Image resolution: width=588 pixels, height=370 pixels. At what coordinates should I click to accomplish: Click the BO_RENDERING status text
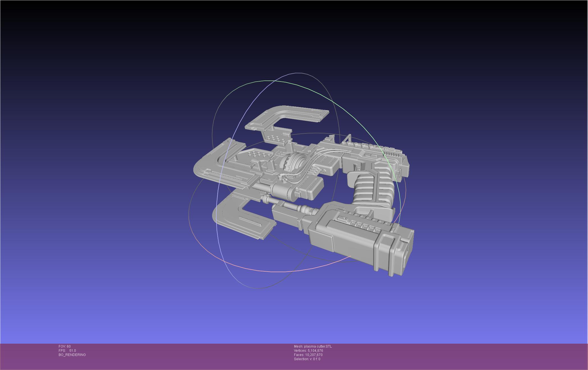(x=72, y=355)
